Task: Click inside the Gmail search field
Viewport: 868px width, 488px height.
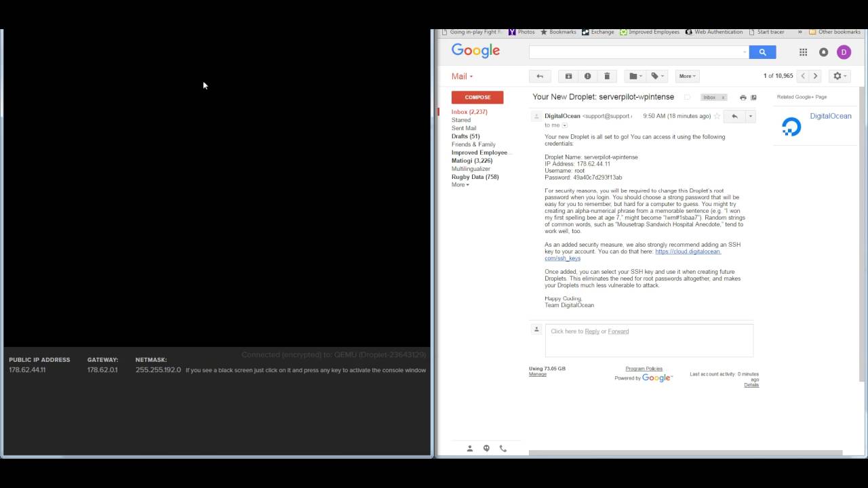Action: pyautogui.click(x=635, y=52)
